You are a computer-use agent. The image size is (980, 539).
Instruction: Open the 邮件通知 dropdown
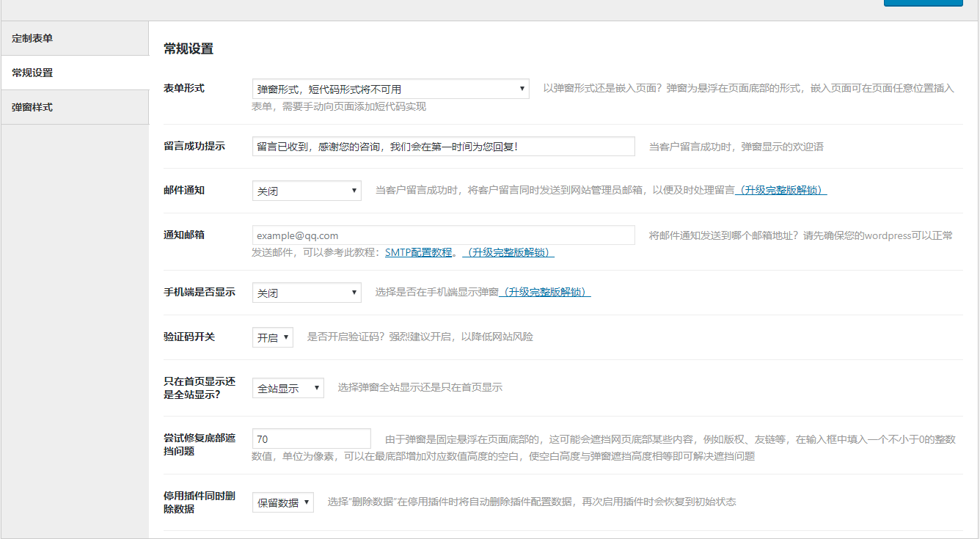coord(307,191)
